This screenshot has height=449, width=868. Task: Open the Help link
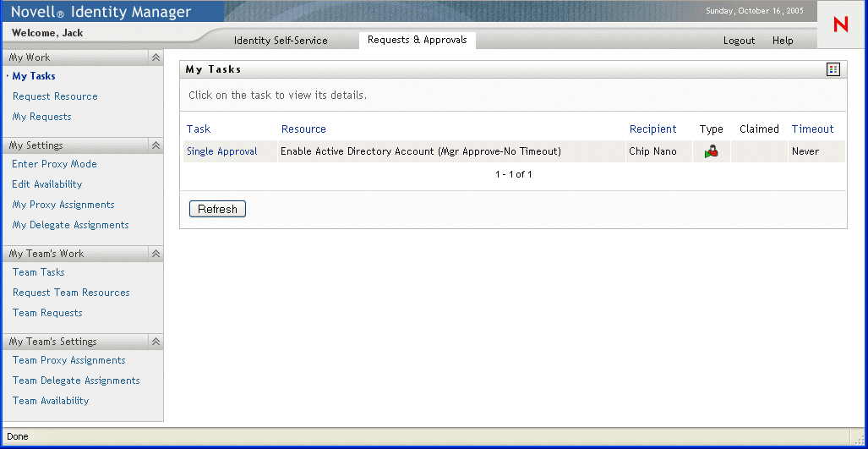783,41
